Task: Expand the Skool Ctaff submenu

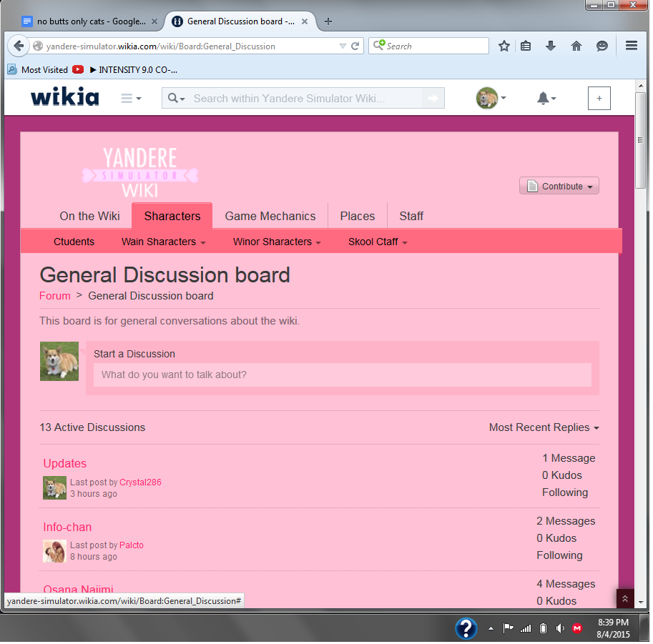Action: (378, 242)
